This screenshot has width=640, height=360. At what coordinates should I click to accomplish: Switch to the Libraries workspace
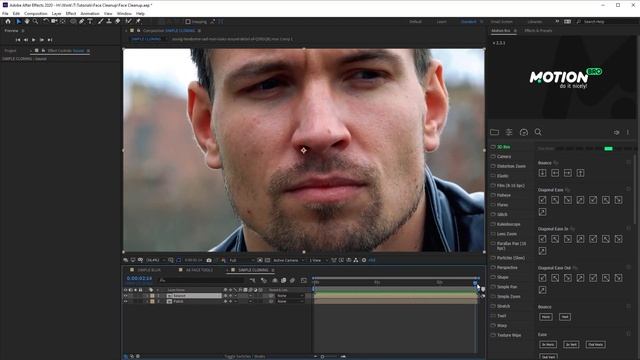535,22
